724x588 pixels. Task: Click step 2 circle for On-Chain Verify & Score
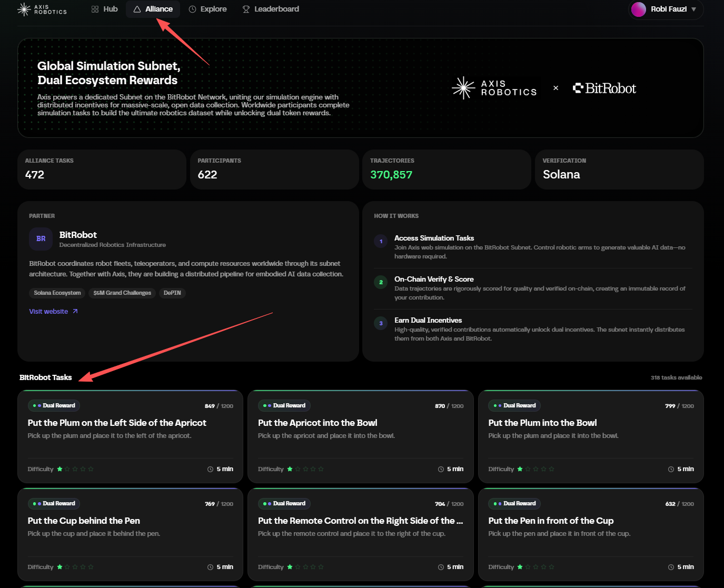[381, 283]
